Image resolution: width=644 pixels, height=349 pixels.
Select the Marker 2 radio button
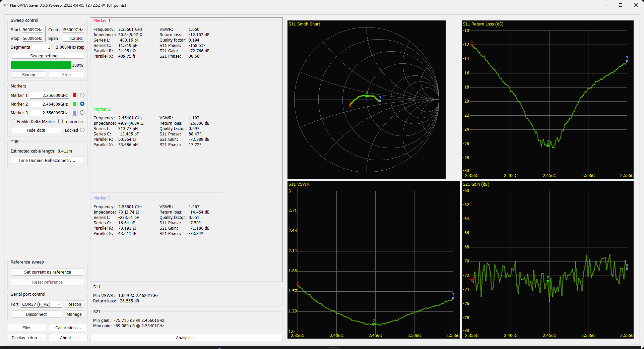point(82,104)
